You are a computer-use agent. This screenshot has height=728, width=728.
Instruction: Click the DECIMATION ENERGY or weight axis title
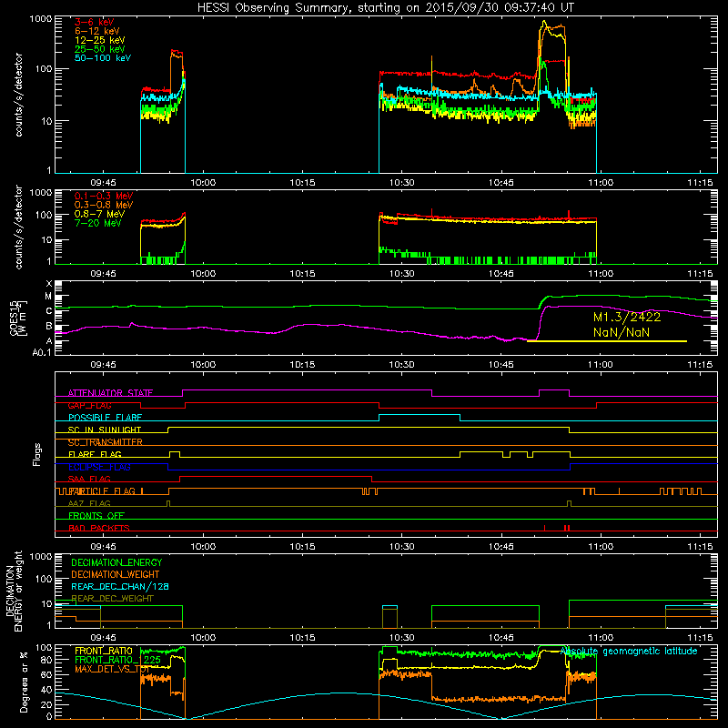pyautogui.click(x=14, y=591)
